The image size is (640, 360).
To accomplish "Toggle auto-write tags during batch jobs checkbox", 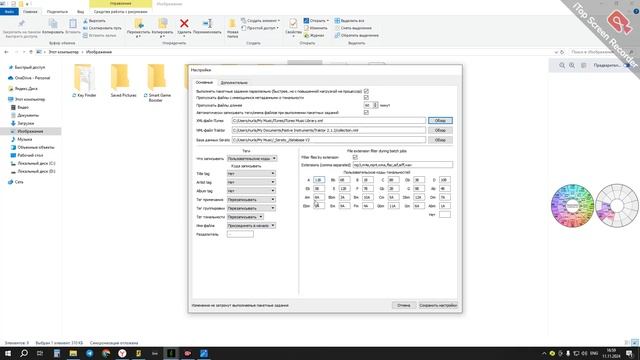I will (x=366, y=112).
